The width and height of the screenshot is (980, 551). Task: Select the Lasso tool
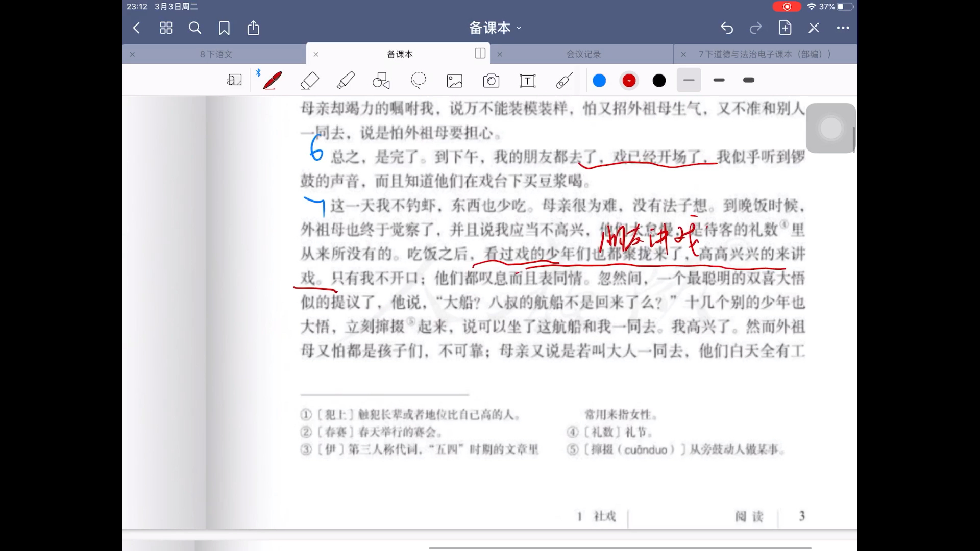pos(419,80)
